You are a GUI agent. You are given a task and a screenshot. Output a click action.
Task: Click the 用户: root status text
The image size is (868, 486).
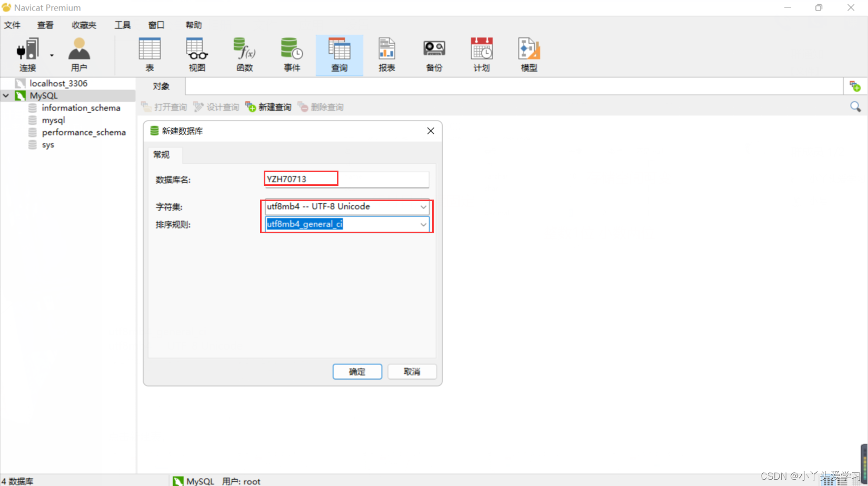tap(241, 481)
